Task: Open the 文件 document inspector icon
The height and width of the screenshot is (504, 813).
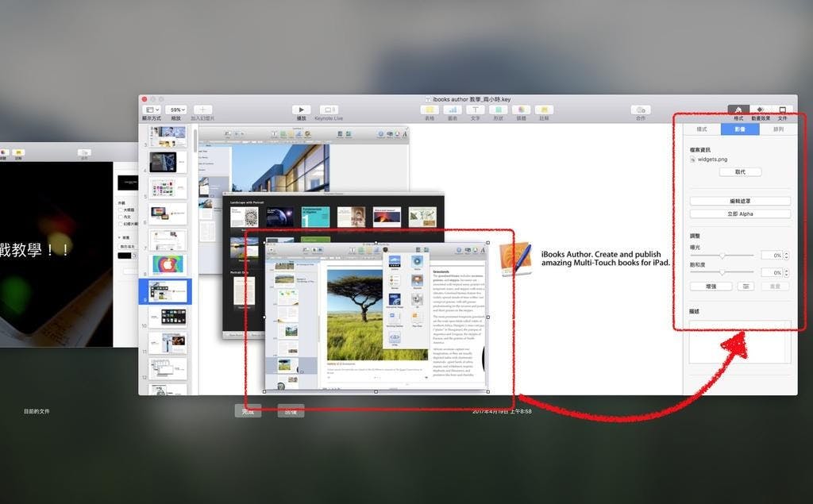Action: [x=782, y=110]
